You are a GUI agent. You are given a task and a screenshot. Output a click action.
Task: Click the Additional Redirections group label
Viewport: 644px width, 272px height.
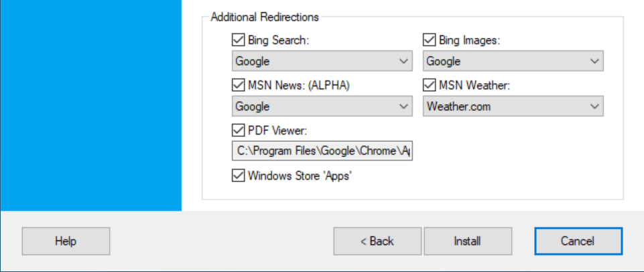(265, 17)
